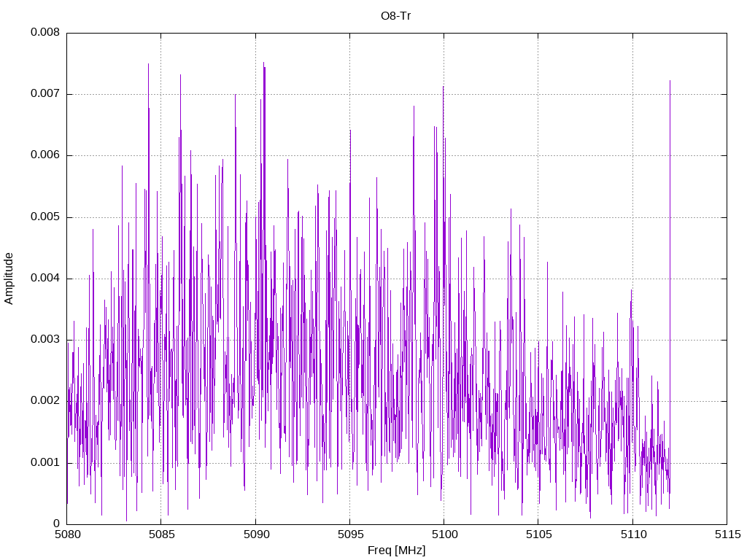Click the 0.006 y-axis tick label
747x560 pixels.
coord(45,155)
